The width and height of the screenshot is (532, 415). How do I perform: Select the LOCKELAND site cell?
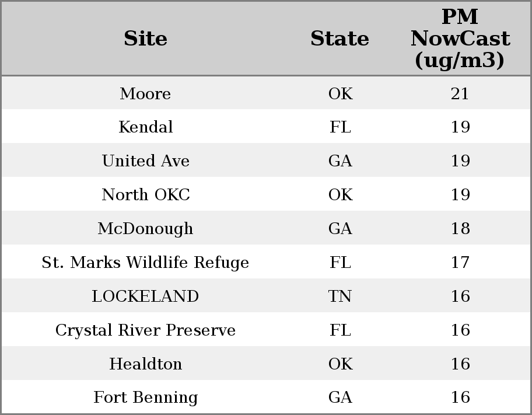145,296
